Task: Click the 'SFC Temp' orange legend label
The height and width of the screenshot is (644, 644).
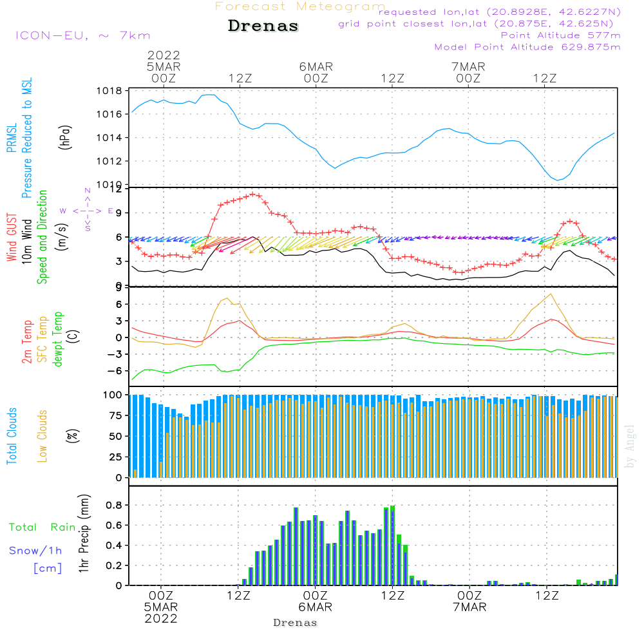Action: click(x=42, y=339)
